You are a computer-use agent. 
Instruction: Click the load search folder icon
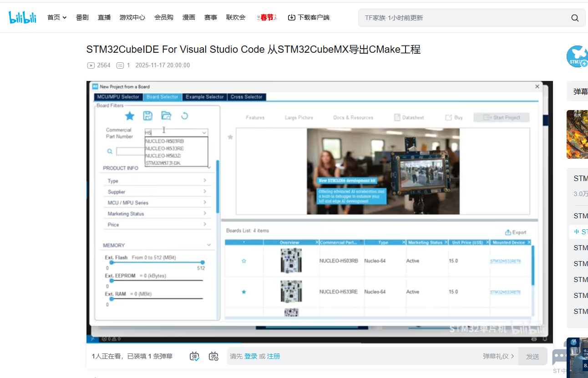point(166,116)
